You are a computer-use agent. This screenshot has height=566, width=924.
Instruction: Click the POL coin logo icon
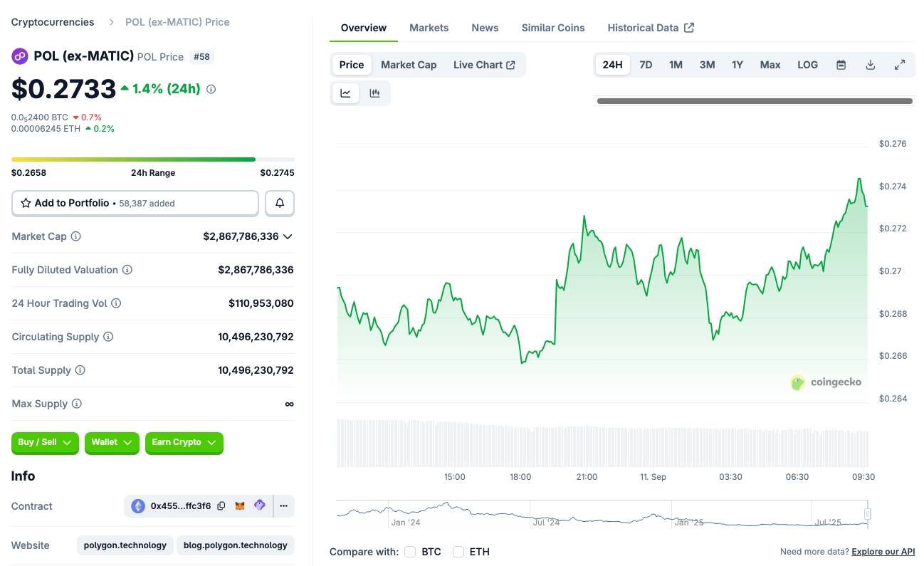pyautogui.click(x=20, y=56)
